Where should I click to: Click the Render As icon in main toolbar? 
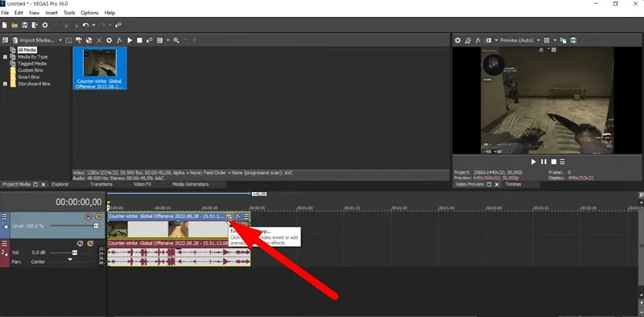pyautogui.click(x=35, y=26)
